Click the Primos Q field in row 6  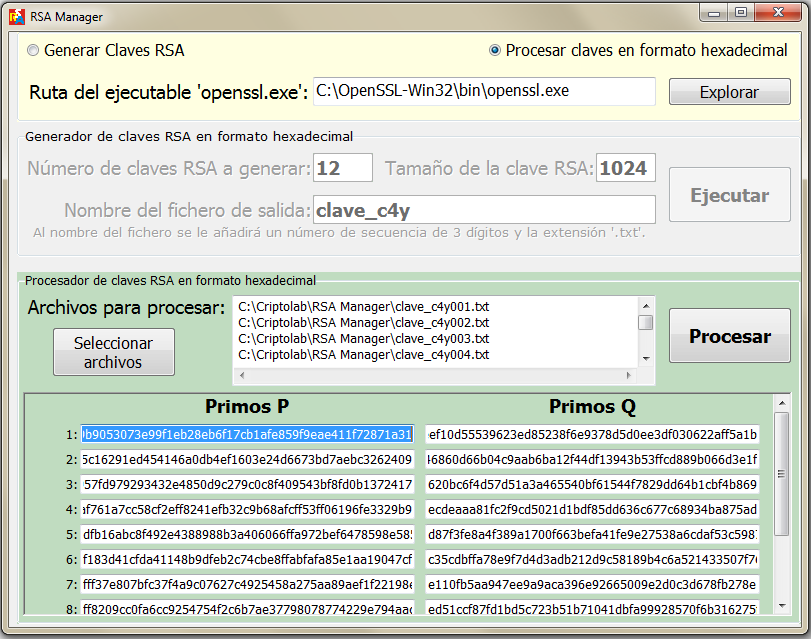tap(591, 558)
